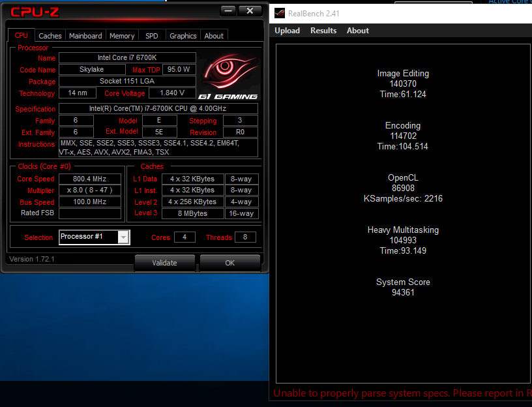Click the OpenCL score 86908
532x407 pixels.
pyautogui.click(x=403, y=188)
